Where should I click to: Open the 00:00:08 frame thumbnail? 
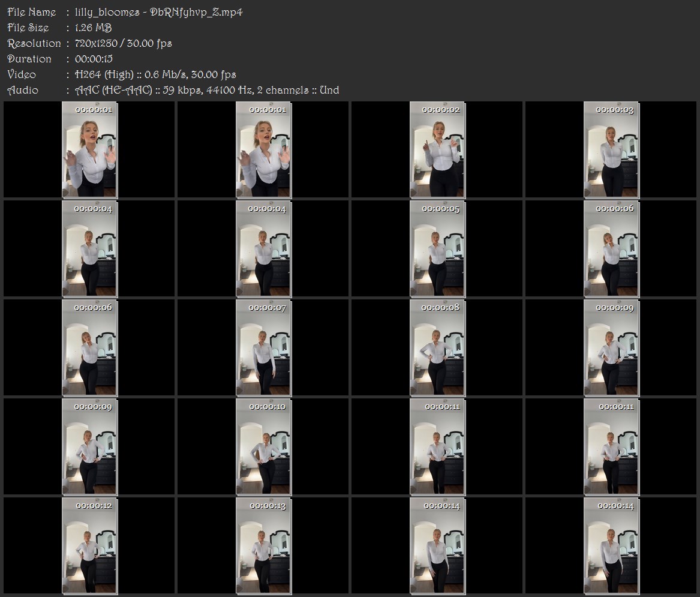point(437,348)
